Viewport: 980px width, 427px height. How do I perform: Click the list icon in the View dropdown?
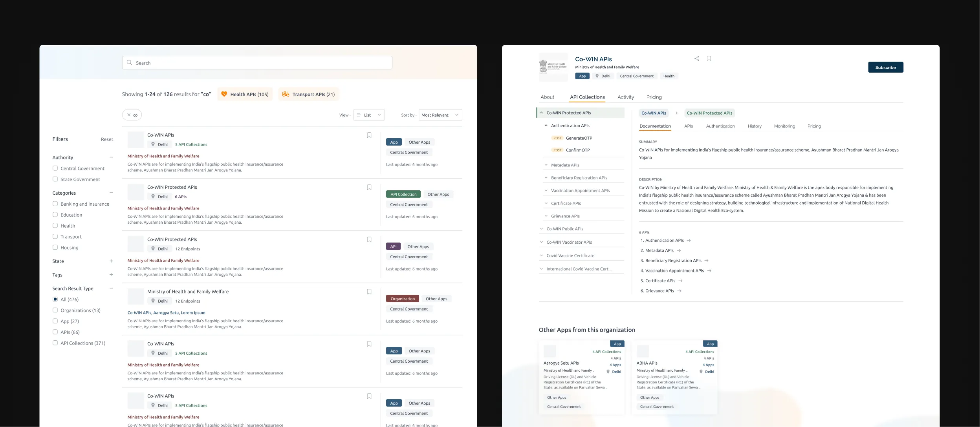359,115
